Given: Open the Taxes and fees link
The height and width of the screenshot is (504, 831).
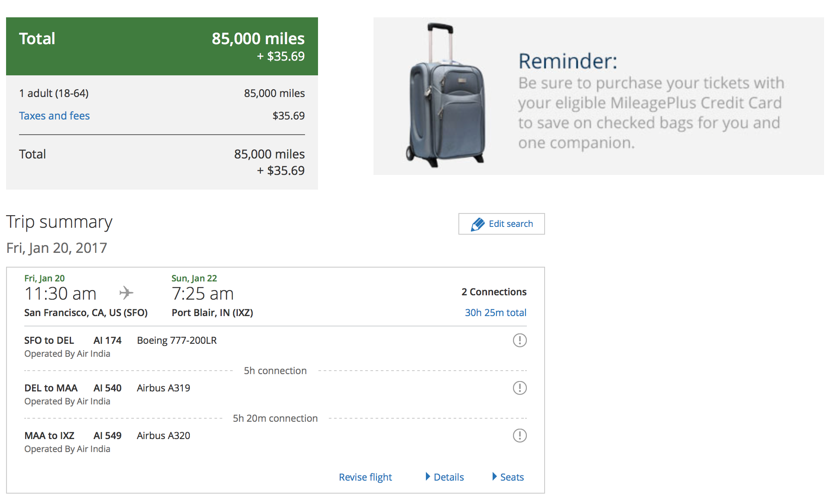Looking at the screenshot, I should [x=54, y=116].
